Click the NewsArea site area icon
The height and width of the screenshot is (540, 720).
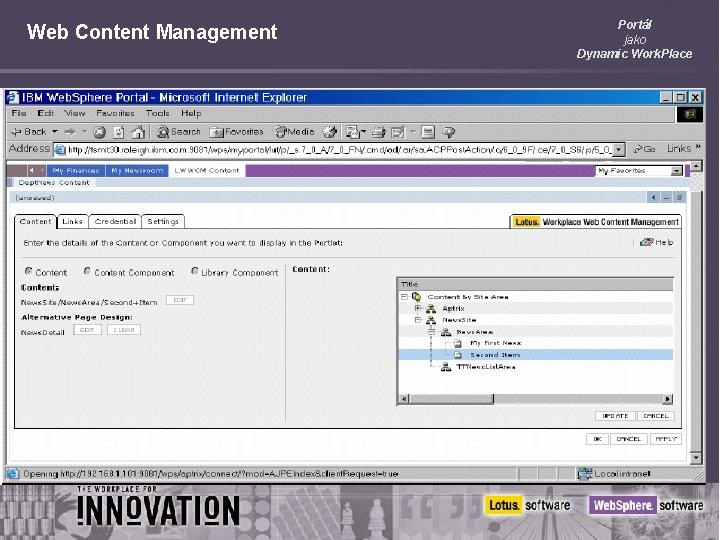click(x=445, y=332)
